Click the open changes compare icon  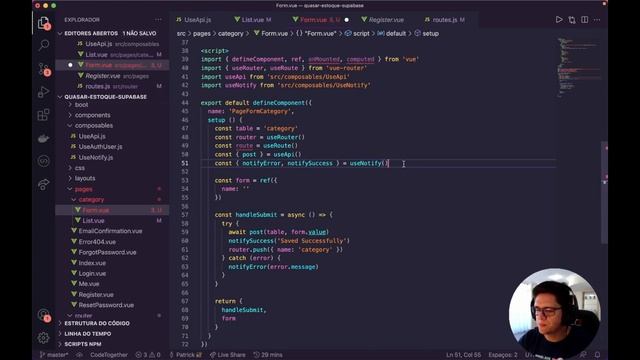coord(572,20)
